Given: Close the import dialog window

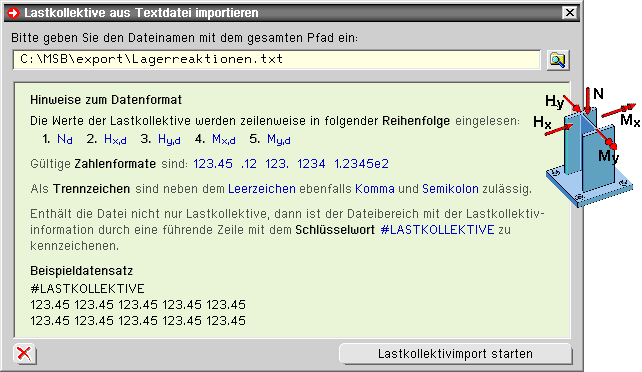Looking at the screenshot, I should pyautogui.click(x=570, y=13).
